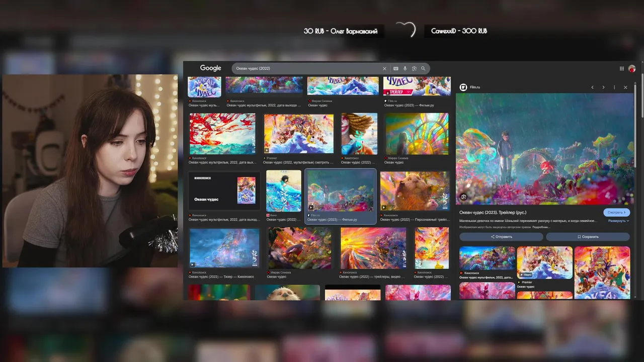644x362 pixels.
Task: Open Google Lens image search icon
Action: tap(414, 68)
